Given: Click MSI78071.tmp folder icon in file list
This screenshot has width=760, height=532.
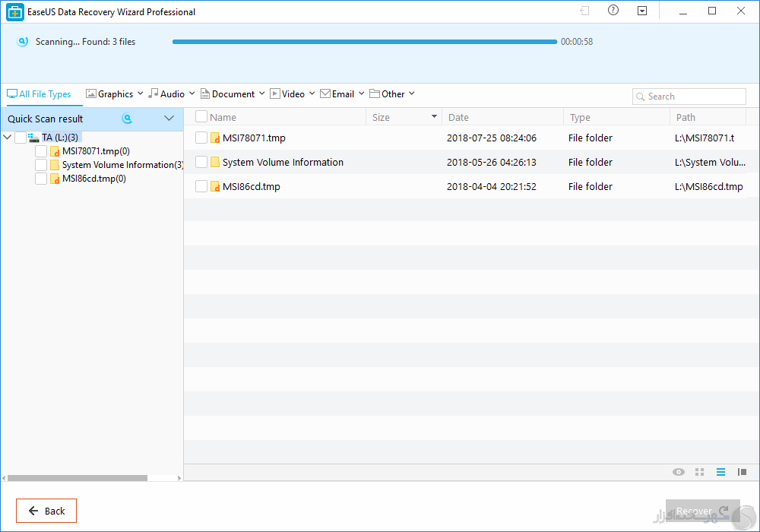Looking at the screenshot, I should click(x=215, y=138).
